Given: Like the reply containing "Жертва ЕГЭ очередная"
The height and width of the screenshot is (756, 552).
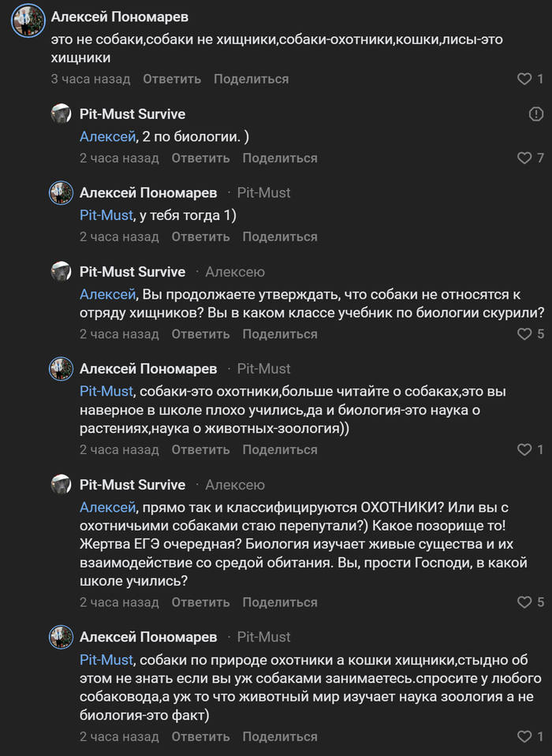Looking at the screenshot, I should pos(524,602).
